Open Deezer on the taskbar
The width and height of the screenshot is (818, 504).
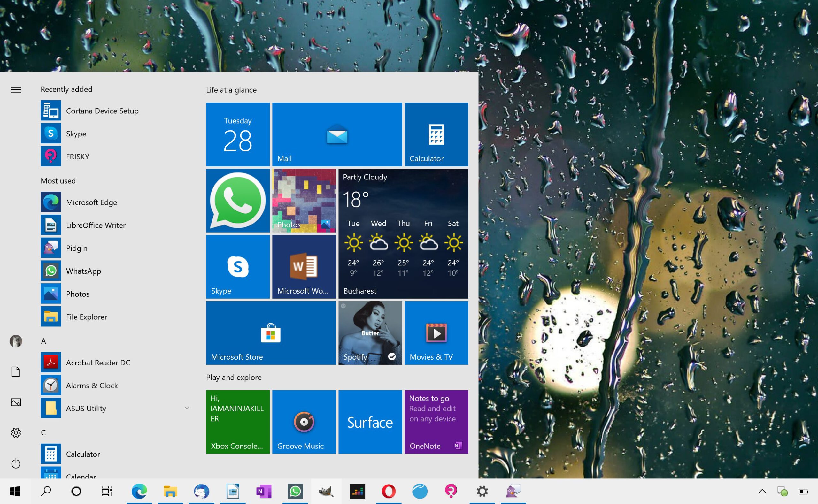coord(358,491)
